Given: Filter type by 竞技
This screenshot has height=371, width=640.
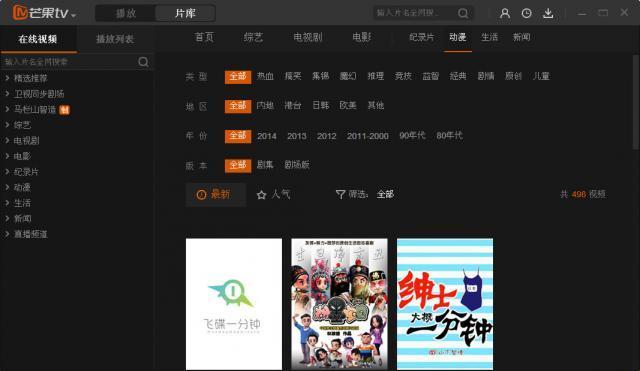Looking at the screenshot, I should click(403, 76).
